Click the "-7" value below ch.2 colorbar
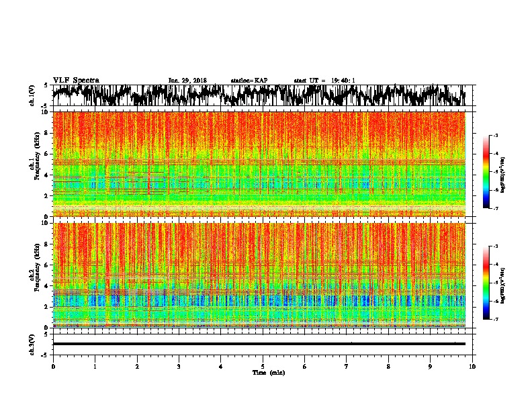The image size is (532, 411). (x=495, y=319)
